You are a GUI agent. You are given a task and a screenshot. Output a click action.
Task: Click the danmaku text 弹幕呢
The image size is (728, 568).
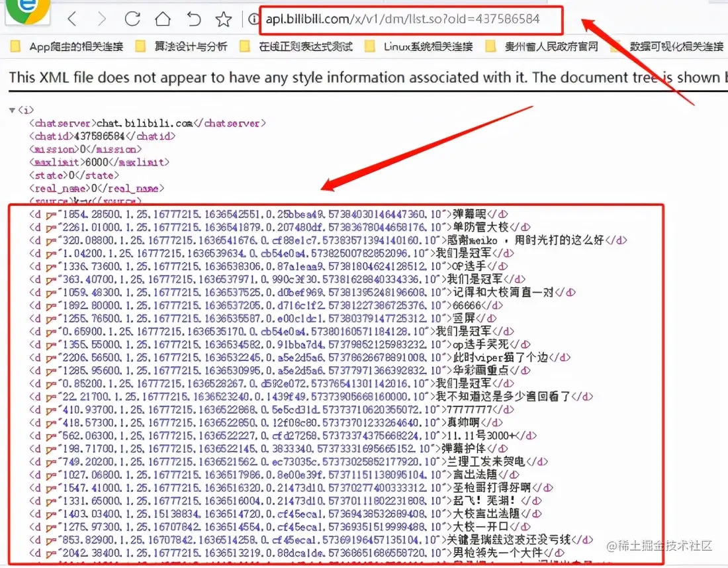(x=469, y=214)
